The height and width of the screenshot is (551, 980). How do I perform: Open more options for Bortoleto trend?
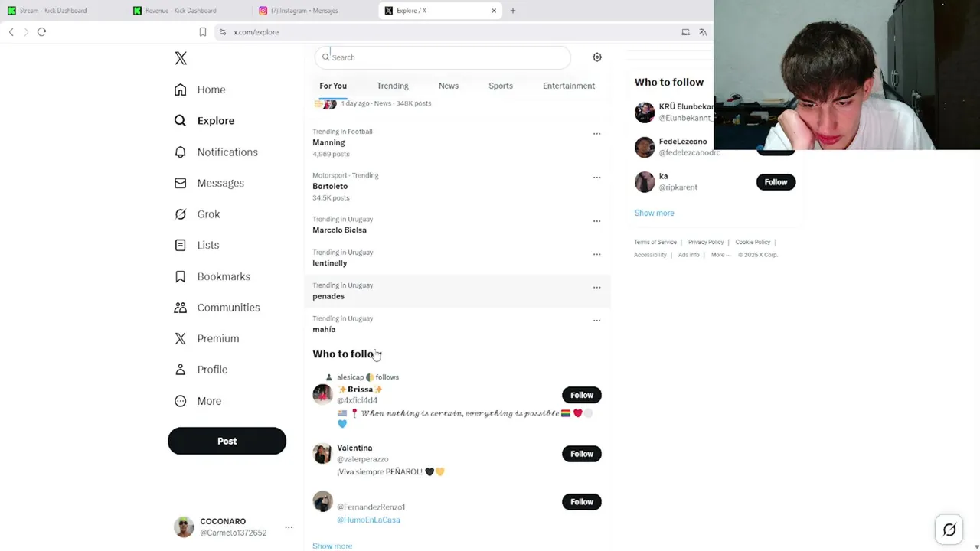tap(596, 178)
